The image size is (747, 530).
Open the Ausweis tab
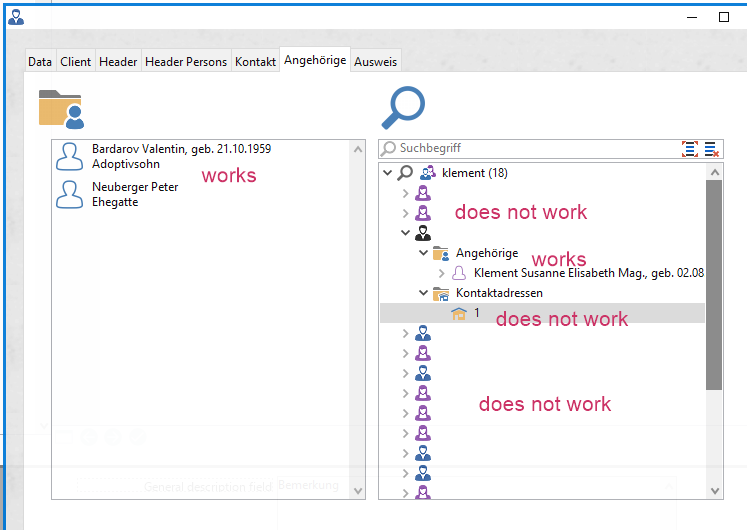tap(375, 62)
